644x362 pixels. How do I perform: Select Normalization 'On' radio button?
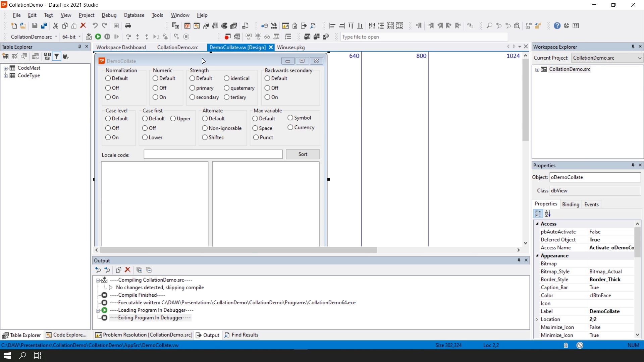click(x=108, y=97)
